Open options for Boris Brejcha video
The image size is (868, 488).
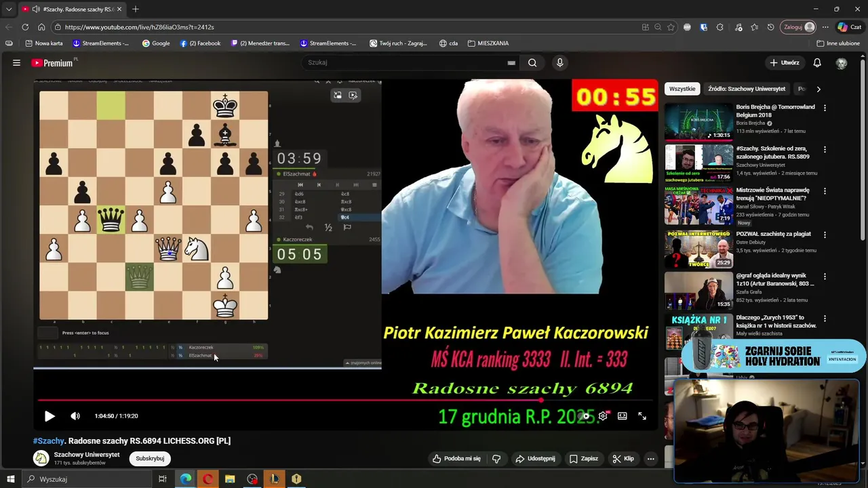point(825,108)
